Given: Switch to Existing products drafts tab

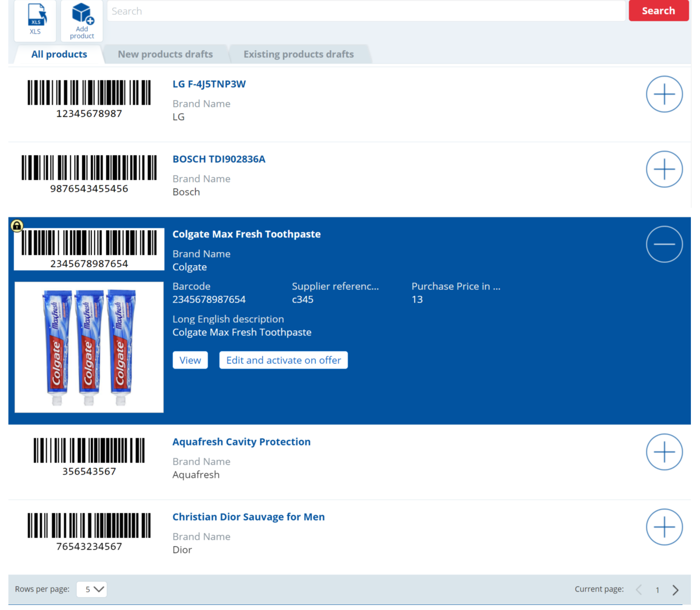Looking at the screenshot, I should click(299, 54).
